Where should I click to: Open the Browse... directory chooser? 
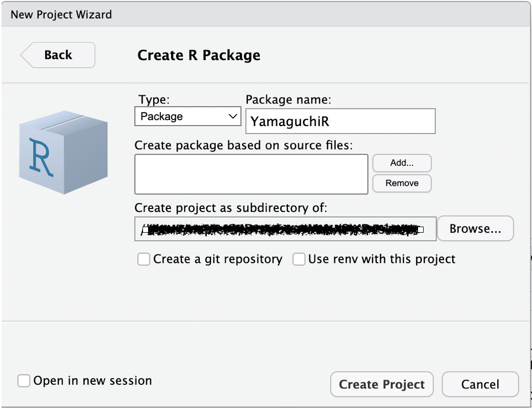tap(475, 229)
